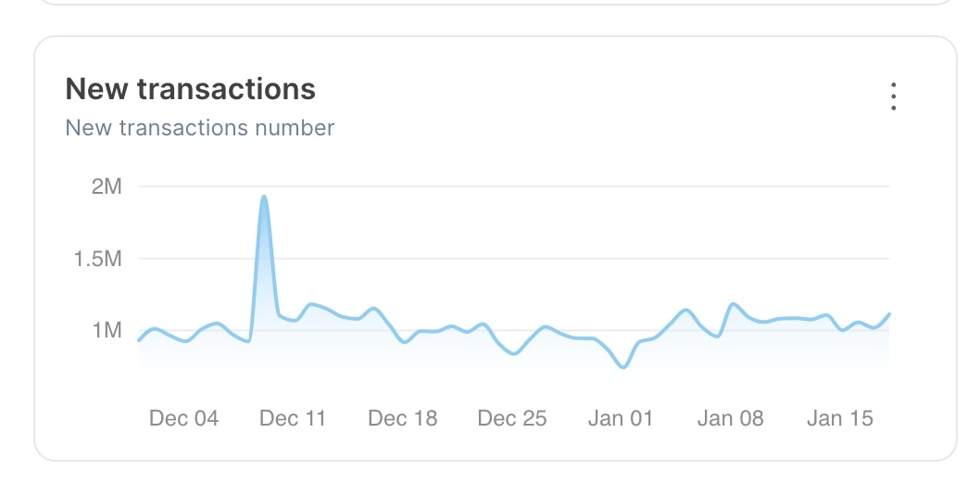Select the Jan 08 axis label
The image size is (980, 484).
pos(730,418)
